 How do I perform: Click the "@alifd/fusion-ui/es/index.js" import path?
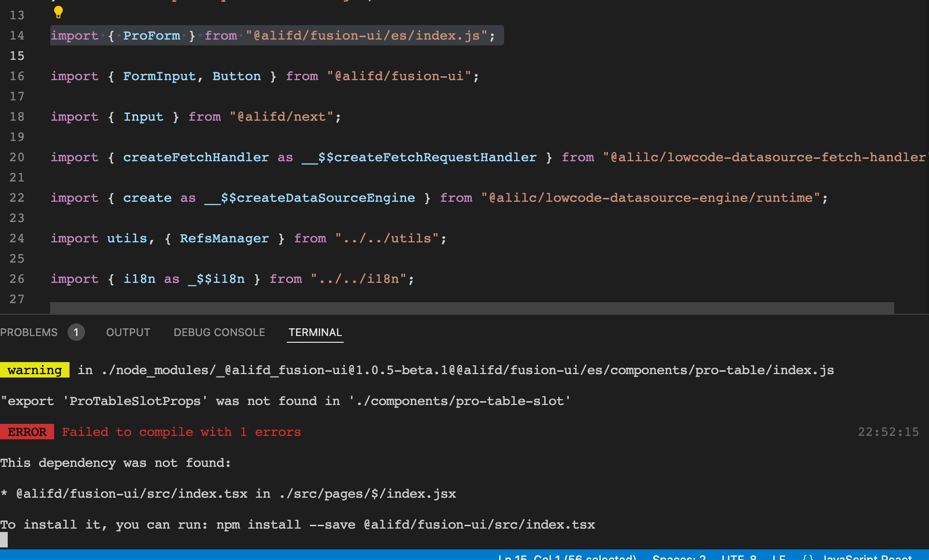pyautogui.click(x=367, y=36)
